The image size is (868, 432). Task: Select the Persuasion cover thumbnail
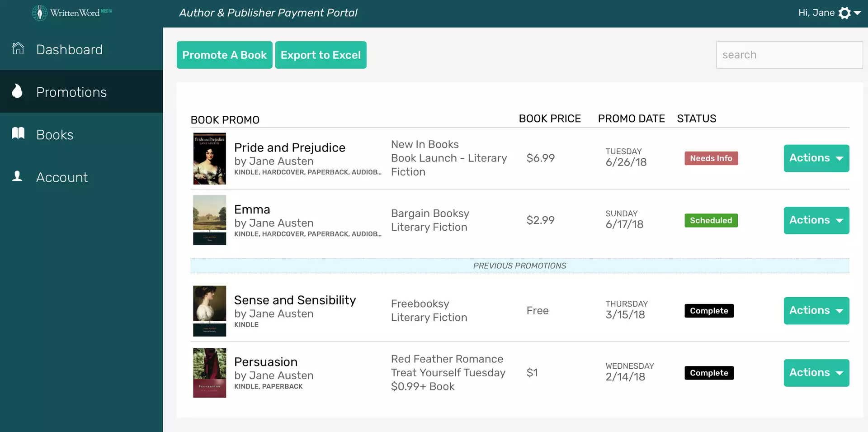pos(209,373)
